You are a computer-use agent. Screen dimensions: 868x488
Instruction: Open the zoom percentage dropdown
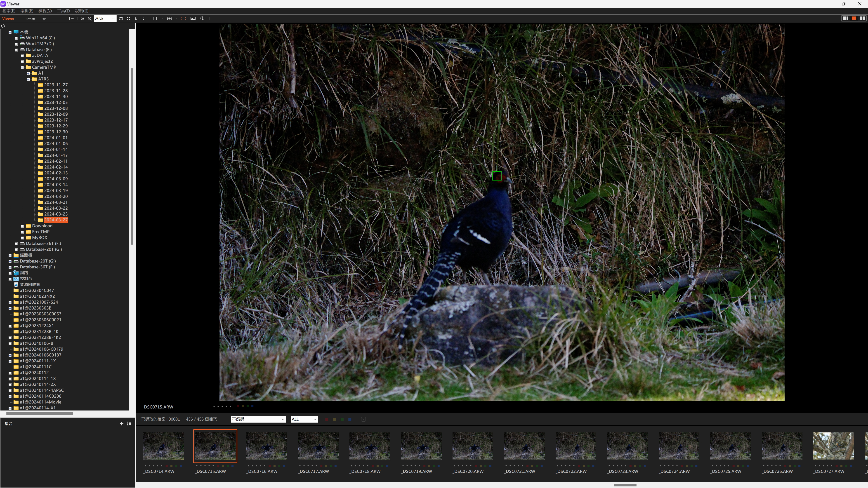113,19
